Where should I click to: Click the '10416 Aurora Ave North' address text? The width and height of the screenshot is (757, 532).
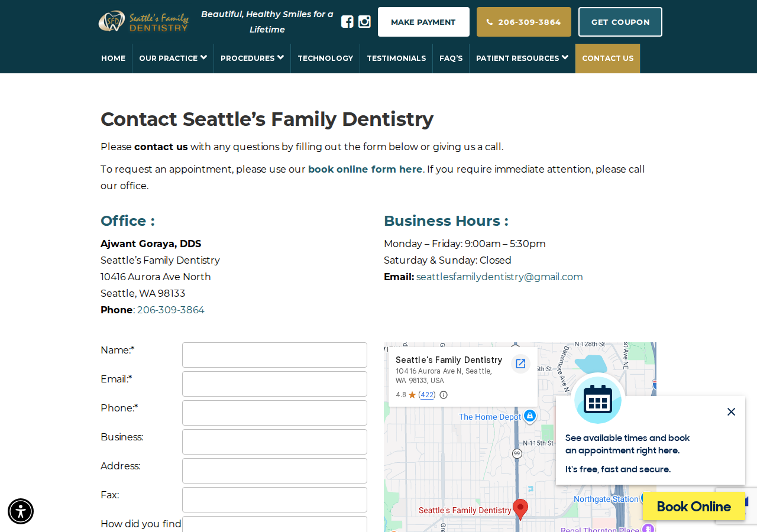[156, 277]
